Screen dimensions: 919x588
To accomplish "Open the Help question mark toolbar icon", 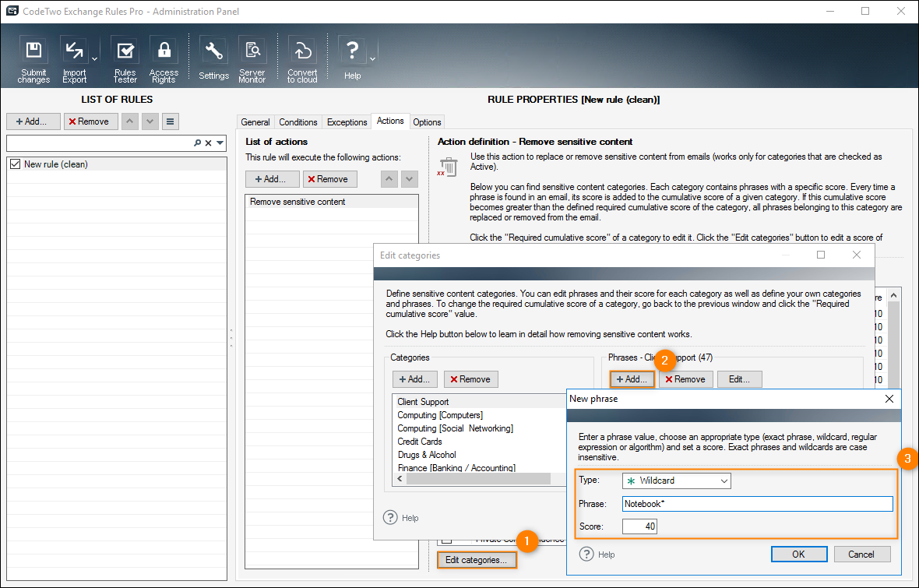I will 352,59.
